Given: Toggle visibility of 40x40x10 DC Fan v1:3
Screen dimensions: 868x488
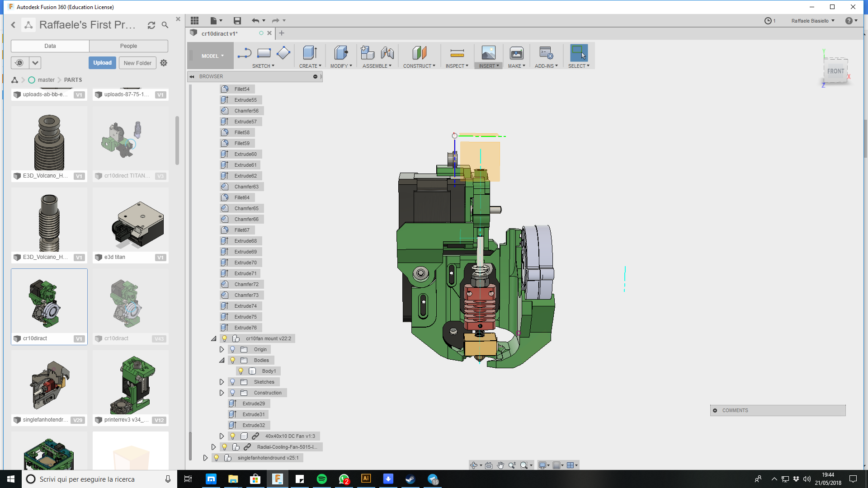Looking at the screenshot, I should pos(232,436).
